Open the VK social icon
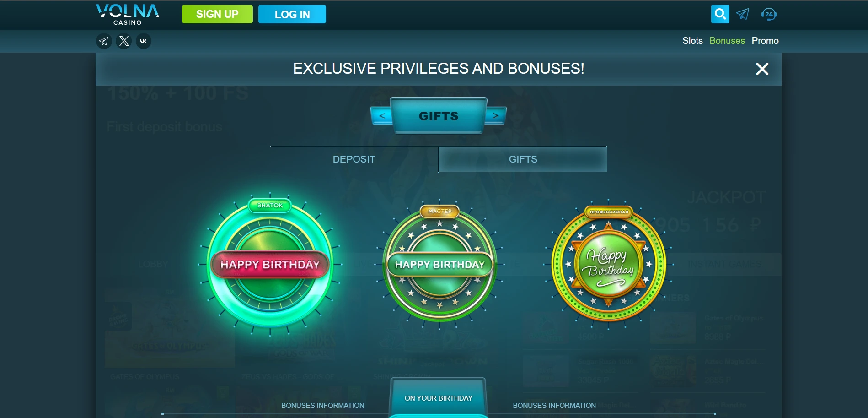The image size is (868, 418). coord(144,41)
